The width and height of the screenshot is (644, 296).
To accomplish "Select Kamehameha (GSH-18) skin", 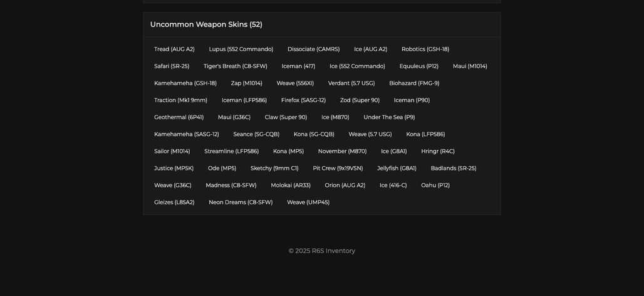I will (x=185, y=83).
